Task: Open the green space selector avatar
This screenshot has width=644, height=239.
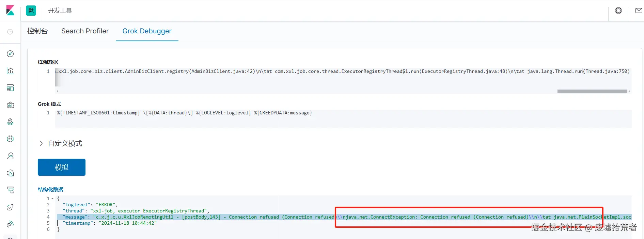Action: (31, 11)
